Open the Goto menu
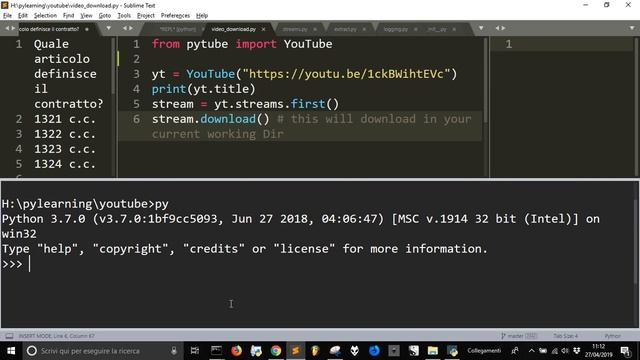The width and height of the screenshot is (640, 360). 105,16
